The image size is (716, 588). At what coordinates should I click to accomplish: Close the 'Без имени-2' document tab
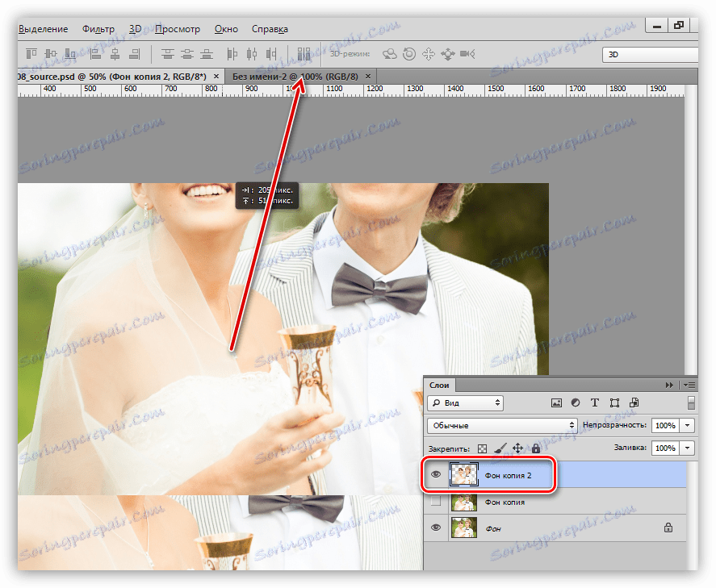[x=367, y=76]
